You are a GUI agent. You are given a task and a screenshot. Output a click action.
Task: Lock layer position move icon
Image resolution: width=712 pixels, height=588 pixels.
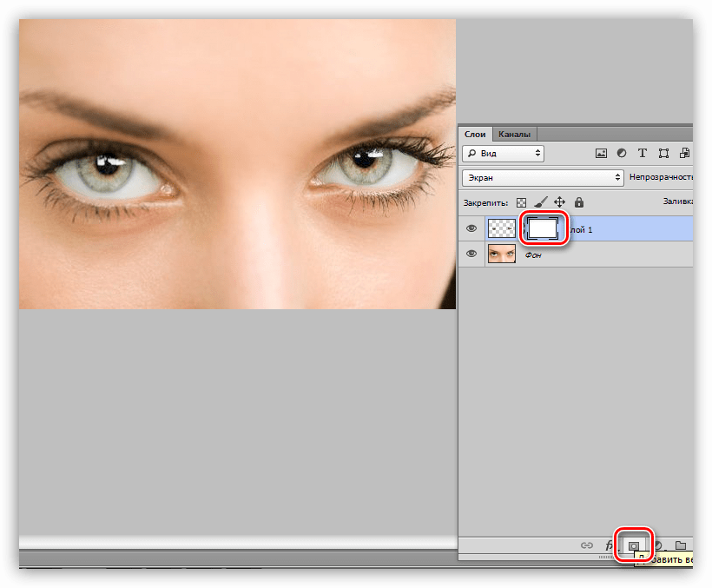tap(559, 202)
